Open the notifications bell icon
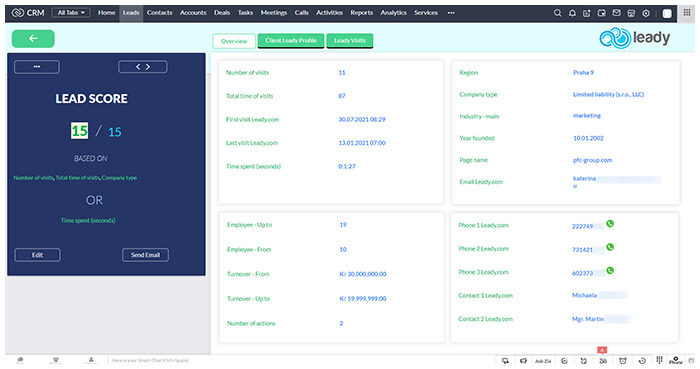700x369 pixels. pyautogui.click(x=572, y=13)
